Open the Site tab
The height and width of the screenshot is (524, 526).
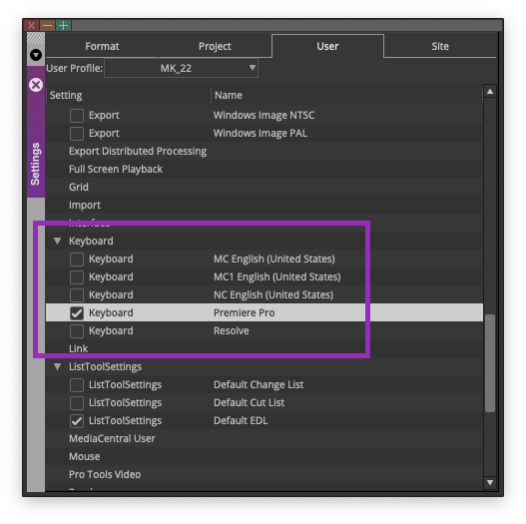pyautogui.click(x=440, y=46)
